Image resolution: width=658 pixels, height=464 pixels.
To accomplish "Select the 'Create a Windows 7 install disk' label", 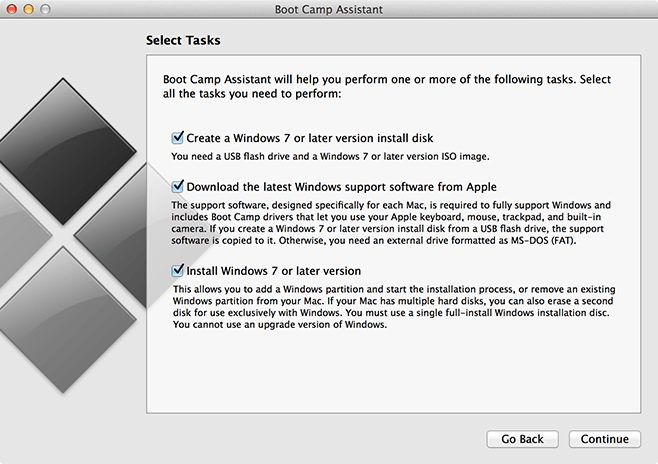I will point(310,138).
